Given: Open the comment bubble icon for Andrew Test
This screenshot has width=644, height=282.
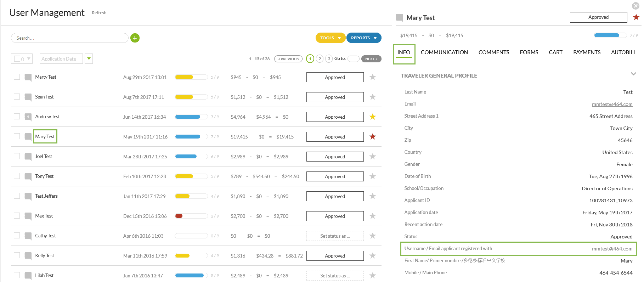Looking at the screenshot, I should tap(28, 117).
